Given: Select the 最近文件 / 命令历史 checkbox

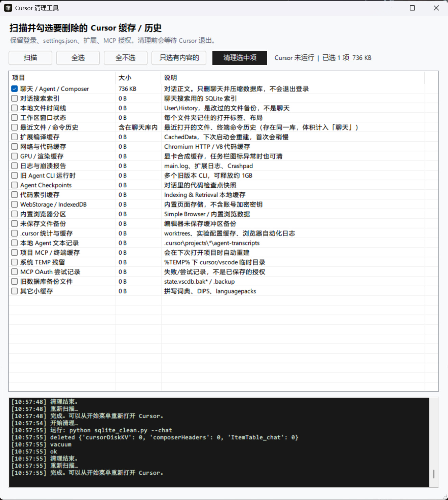Looking at the screenshot, I should tap(15, 127).
